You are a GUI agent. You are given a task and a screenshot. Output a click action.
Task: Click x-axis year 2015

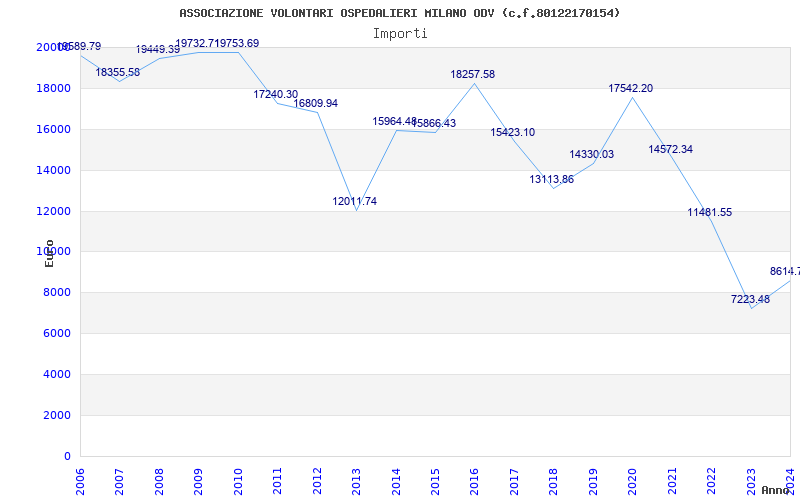click(435, 481)
